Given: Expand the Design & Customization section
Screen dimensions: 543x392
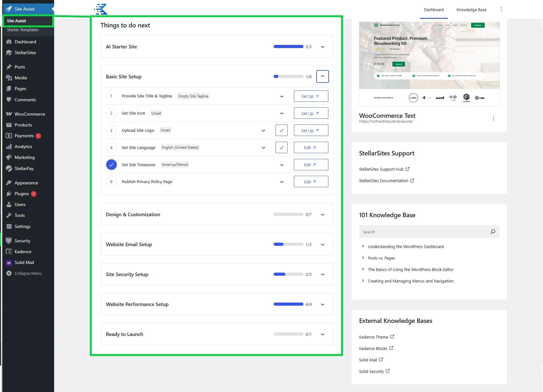Looking at the screenshot, I should (x=322, y=214).
